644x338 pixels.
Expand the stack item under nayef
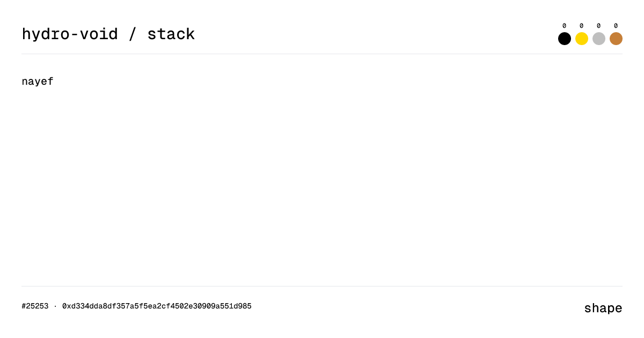(37, 81)
